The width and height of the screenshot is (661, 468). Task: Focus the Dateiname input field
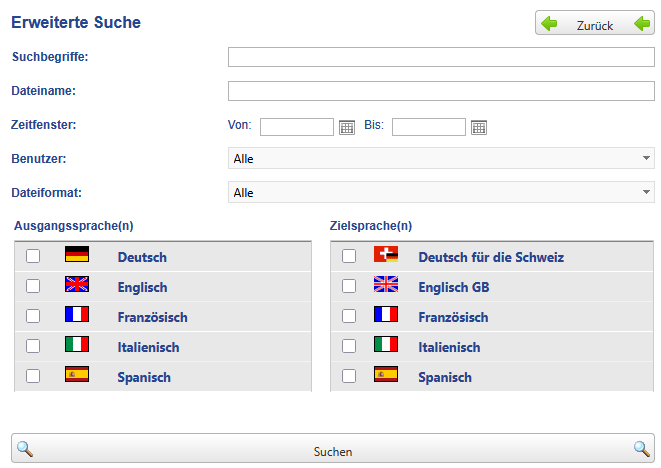point(441,91)
